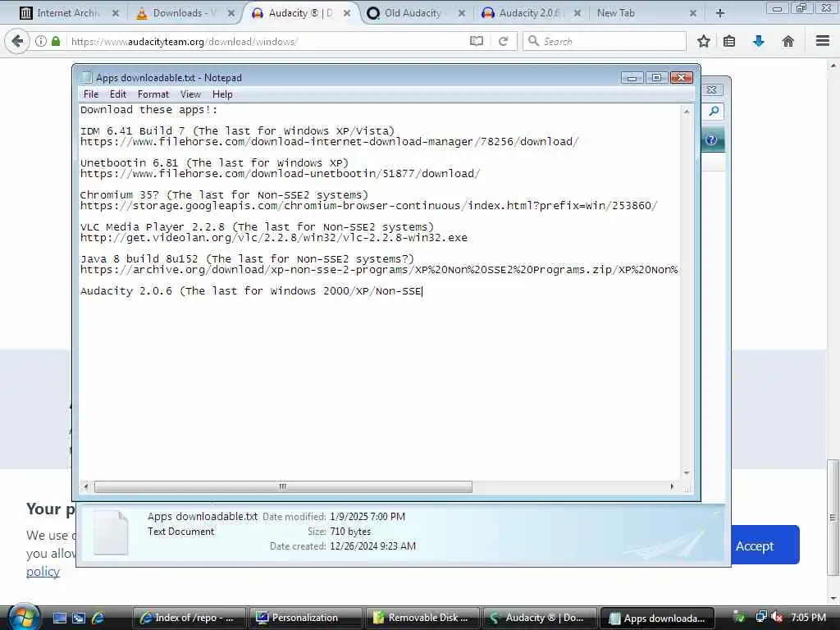Switch to Personalization taskbar window
Image resolution: width=840 pixels, height=630 pixels.
pyautogui.click(x=305, y=618)
